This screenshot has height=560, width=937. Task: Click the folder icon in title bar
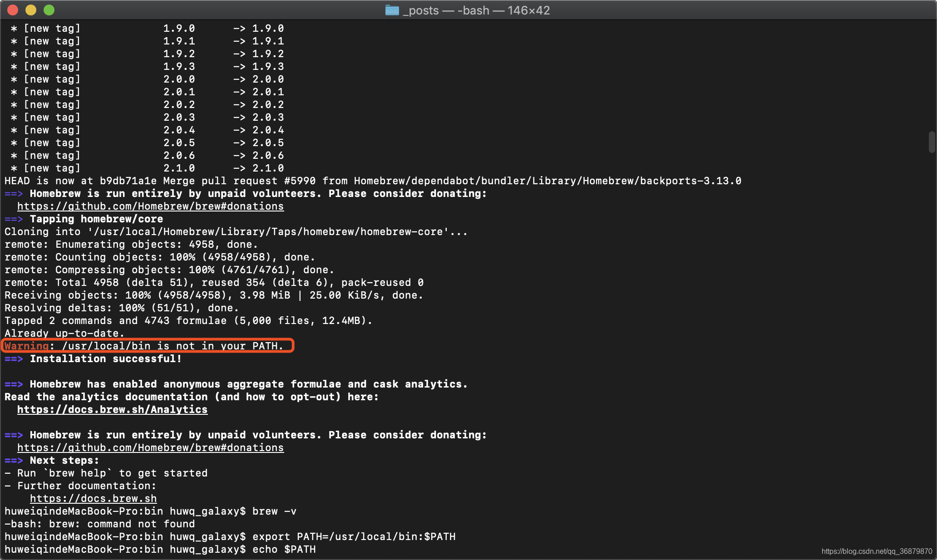pos(392,10)
